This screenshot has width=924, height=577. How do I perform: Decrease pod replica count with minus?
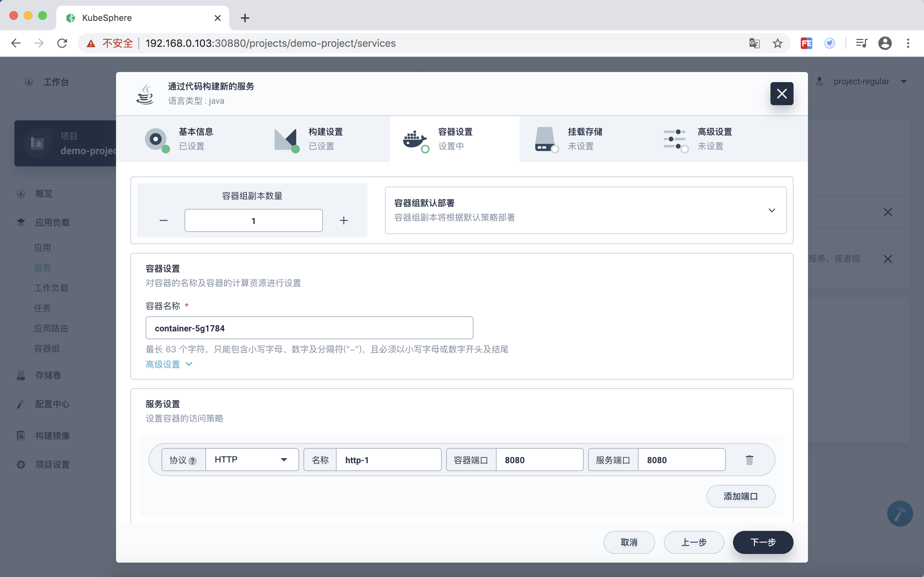(163, 220)
